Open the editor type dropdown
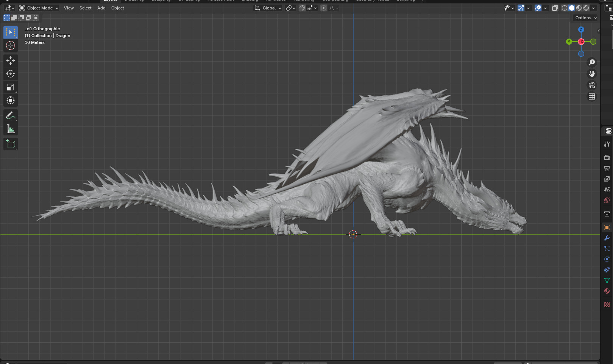 coord(10,8)
